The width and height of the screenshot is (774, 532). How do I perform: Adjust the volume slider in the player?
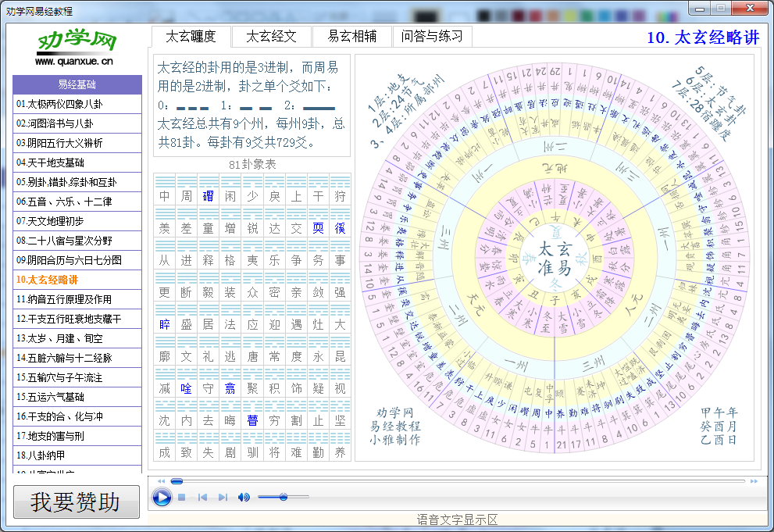[284, 497]
